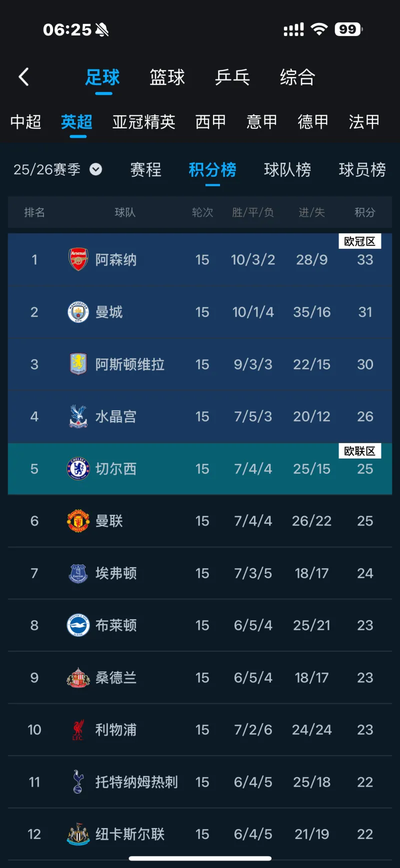Click the 欧冠区 zone label

pos(359,242)
